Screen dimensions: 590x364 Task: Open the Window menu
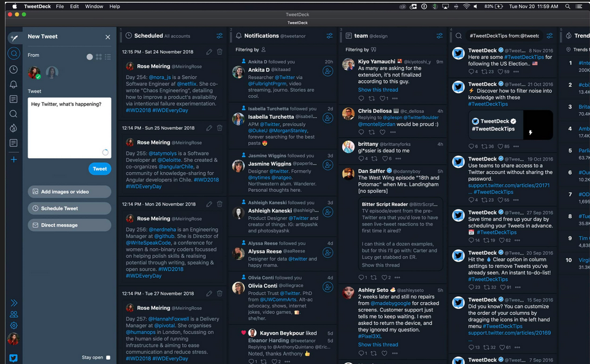tap(94, 6)
